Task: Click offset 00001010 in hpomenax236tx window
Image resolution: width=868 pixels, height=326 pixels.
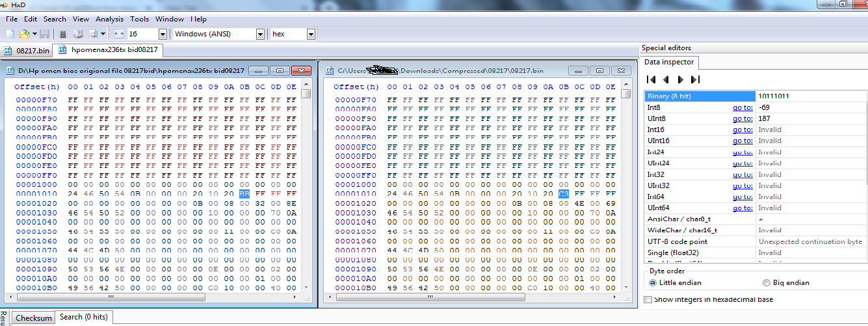Action: coord(36,194)
